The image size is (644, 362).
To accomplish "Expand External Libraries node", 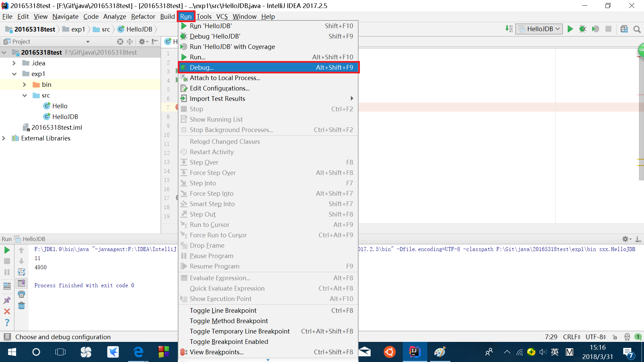I will coord(4,138).
